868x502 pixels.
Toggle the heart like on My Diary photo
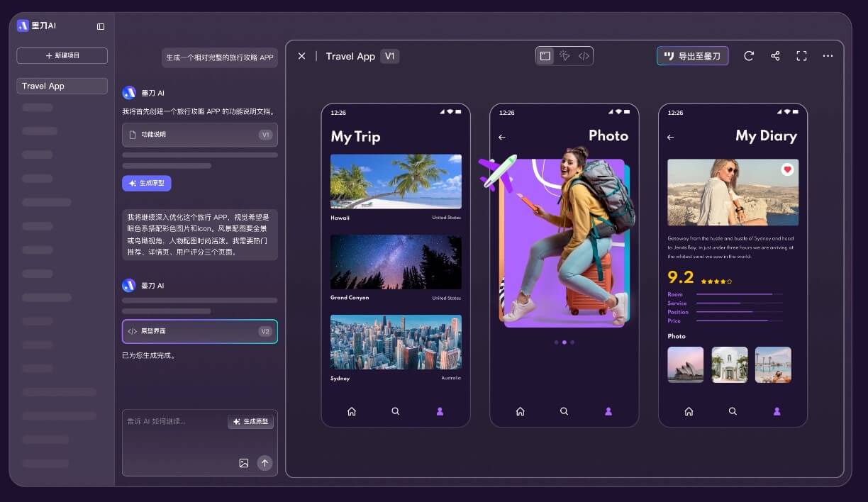[x=787, y=169]
